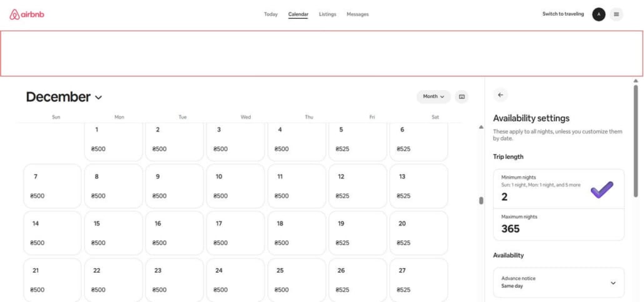Select December 24 on the calendar
This screenshot has height=302, width=644.
pos(236,280)
